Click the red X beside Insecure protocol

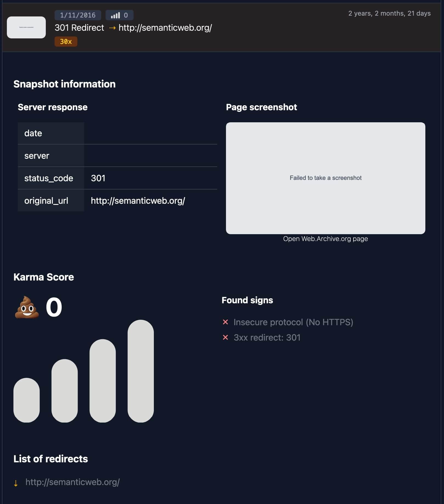point(225,322)
